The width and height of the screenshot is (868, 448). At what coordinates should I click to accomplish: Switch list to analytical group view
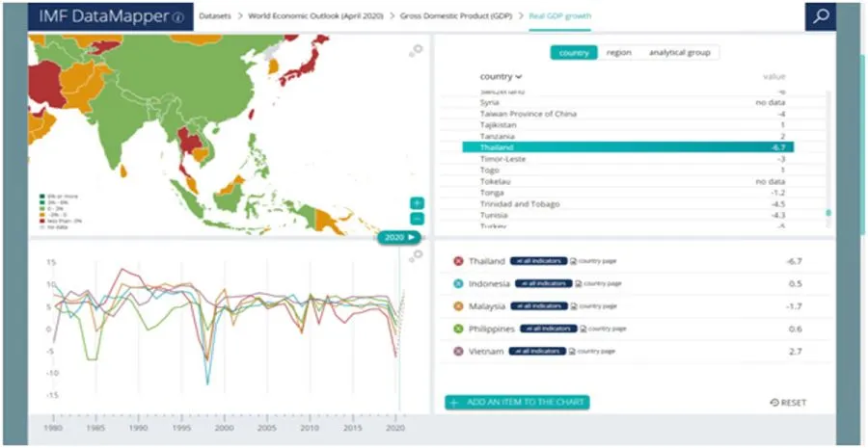tap(681, 53)
